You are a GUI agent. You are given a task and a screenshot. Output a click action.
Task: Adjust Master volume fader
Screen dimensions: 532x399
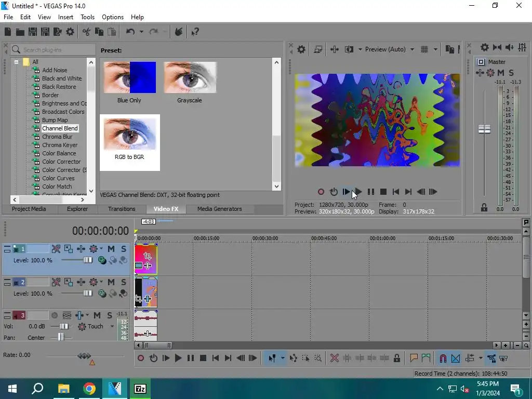[484, 129]
